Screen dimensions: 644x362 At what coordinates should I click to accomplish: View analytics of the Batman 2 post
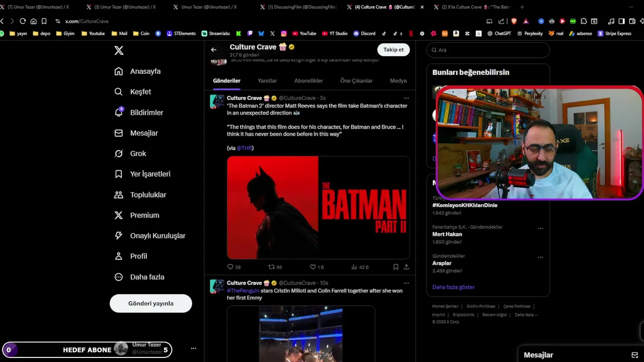[360, 267]
